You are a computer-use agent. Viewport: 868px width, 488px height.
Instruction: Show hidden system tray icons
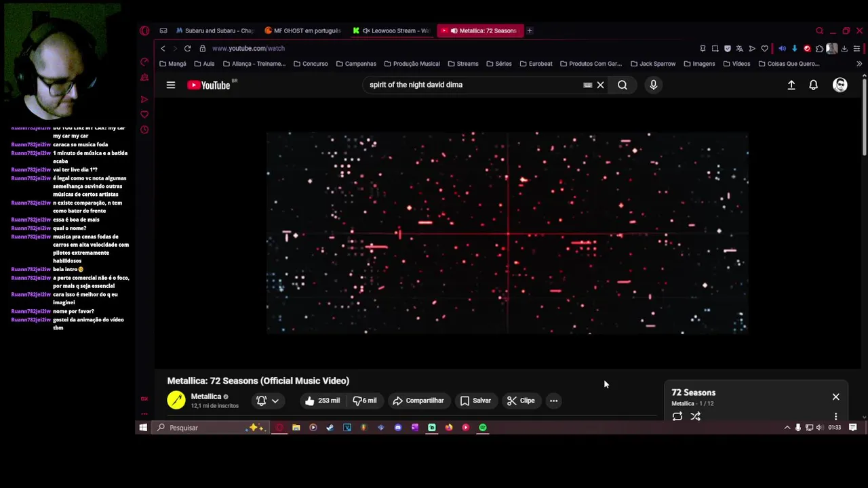787,428
